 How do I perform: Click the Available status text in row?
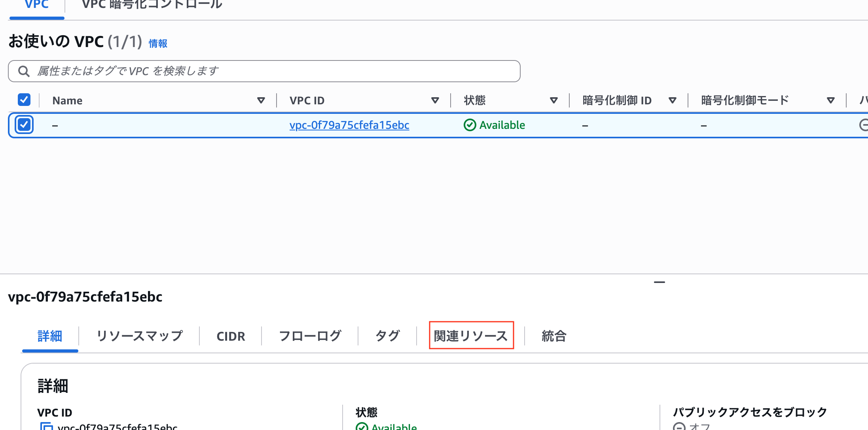coord(502,125)
